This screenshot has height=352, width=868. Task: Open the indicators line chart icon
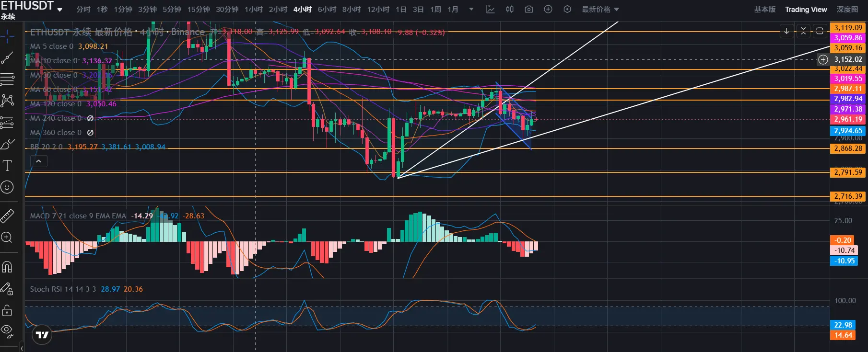click(x=491, y=10)
